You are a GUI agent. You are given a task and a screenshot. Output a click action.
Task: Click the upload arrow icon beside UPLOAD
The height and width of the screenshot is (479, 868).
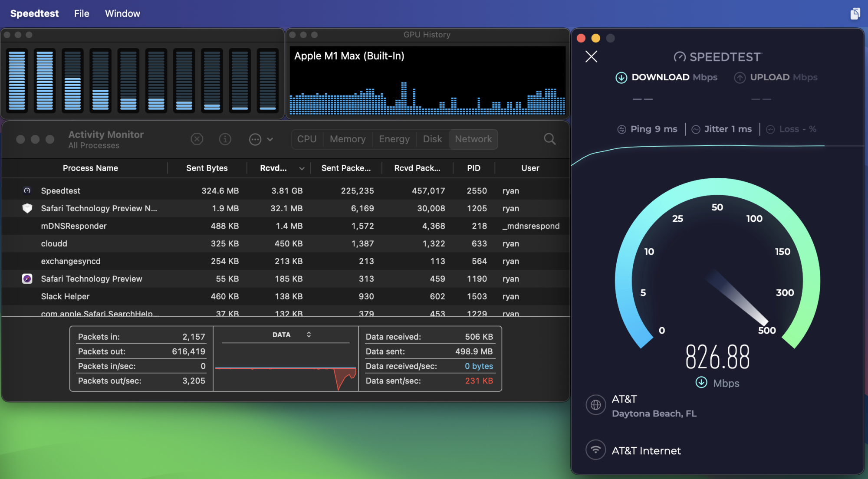pyautogui.click(x=740, y=78)
